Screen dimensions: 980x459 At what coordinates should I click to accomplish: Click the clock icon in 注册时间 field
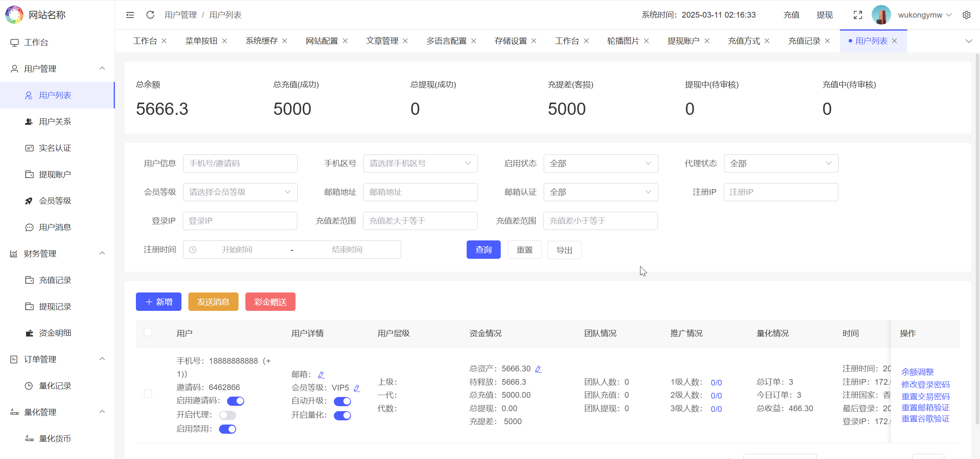pos(193,249)
